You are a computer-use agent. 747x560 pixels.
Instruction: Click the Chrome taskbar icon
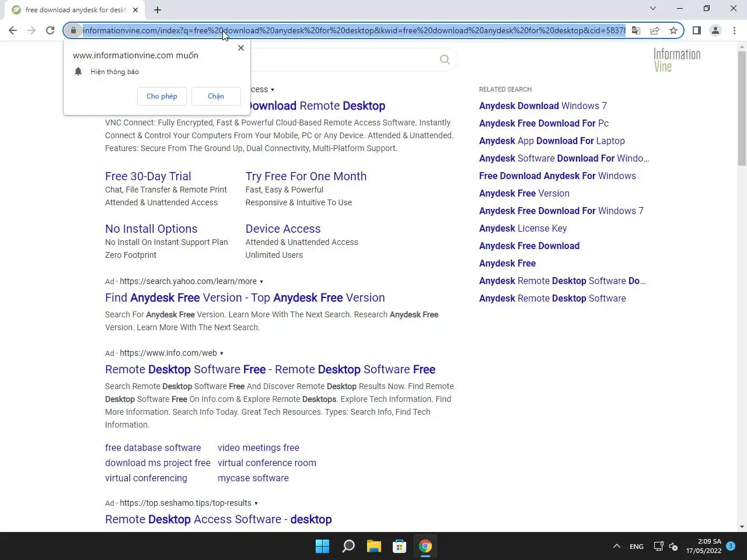click(425, 546)
